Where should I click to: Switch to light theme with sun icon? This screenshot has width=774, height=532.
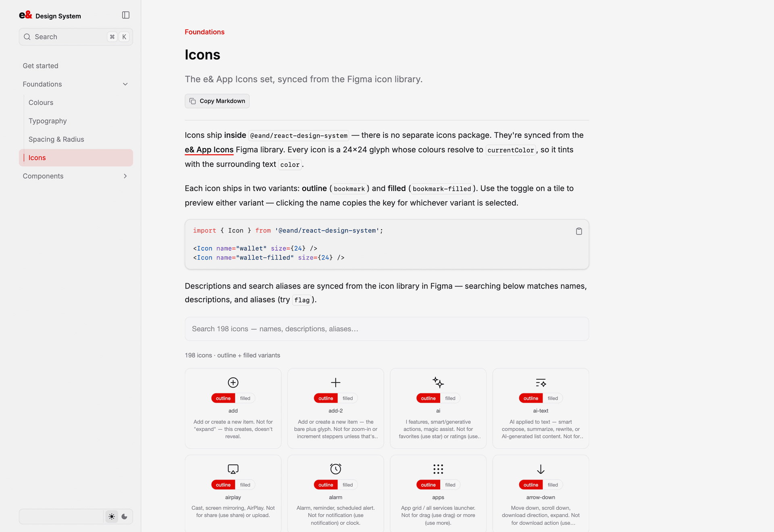[x=112, y=517]
